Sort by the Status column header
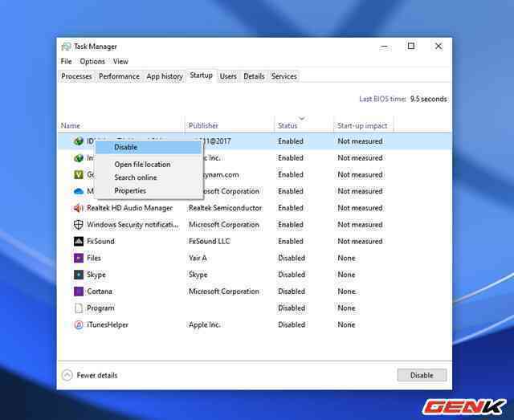Image resolution: width=514 pixels, height=420 pixels. pos(288,125)
